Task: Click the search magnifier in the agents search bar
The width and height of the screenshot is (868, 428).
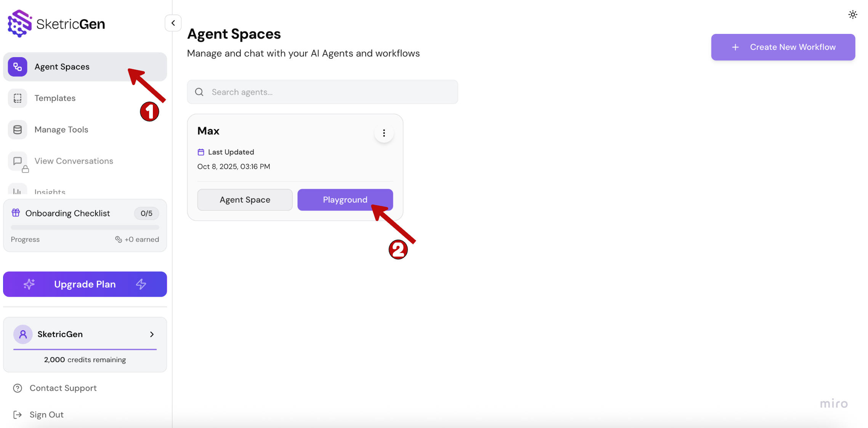Action: [x=199, y=92]
